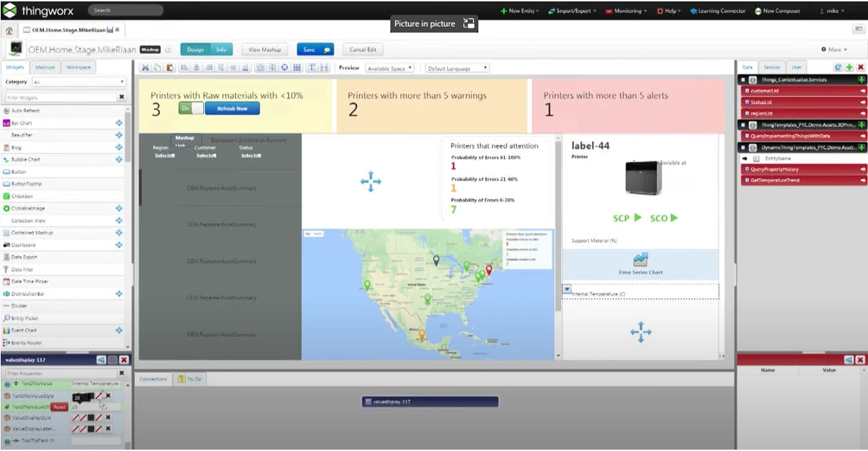
Task: Expand the customerList service row
Action: coord(747,91)
